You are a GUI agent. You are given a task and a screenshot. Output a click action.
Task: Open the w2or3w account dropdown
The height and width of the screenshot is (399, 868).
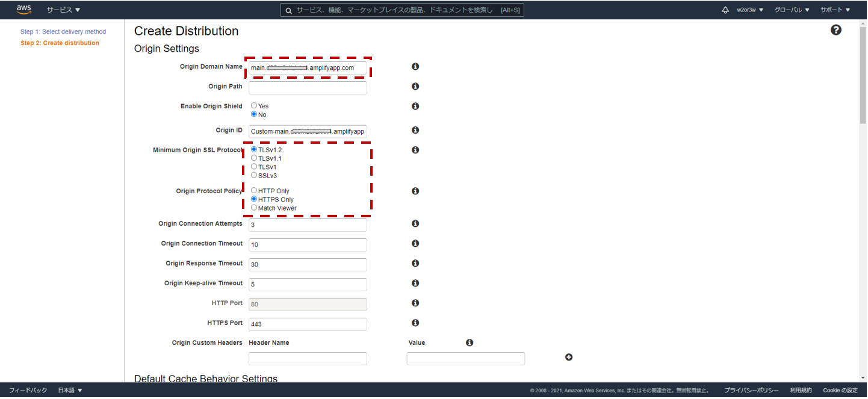750,10
